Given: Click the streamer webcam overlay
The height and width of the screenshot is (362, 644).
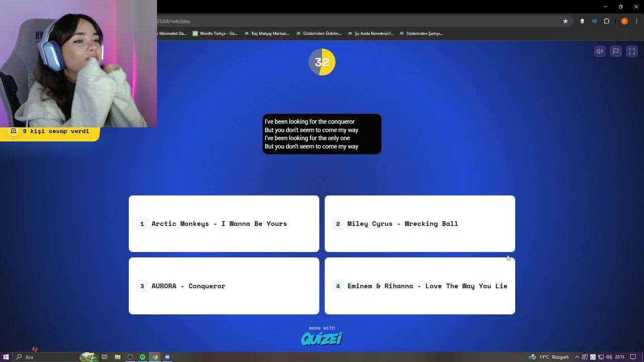Looking at the screenshot, I should [78, 63].
